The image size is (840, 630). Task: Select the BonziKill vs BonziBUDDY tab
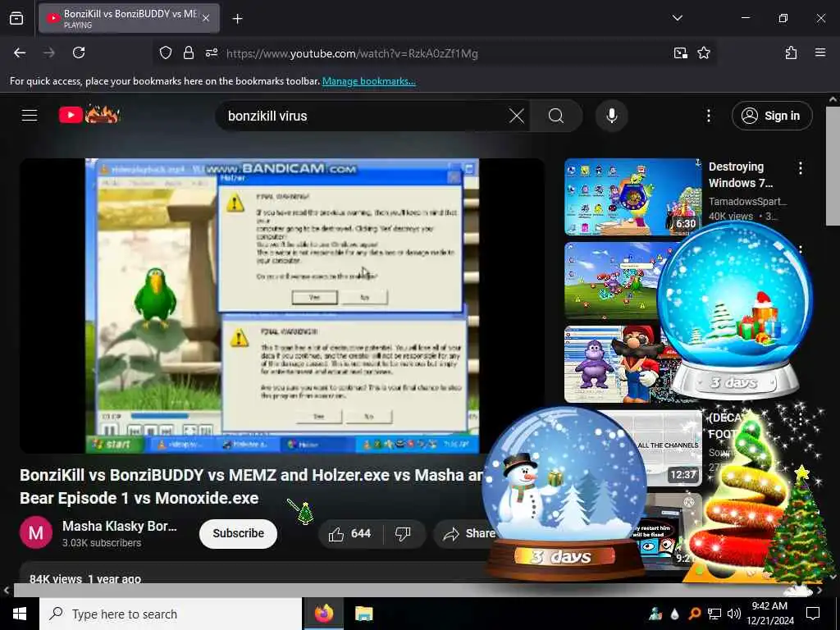[129, 18]
